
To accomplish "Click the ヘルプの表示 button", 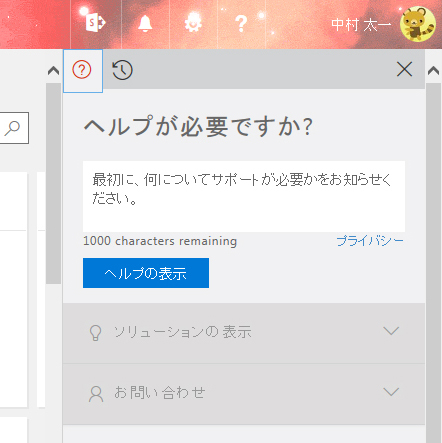I will point(146,273).
